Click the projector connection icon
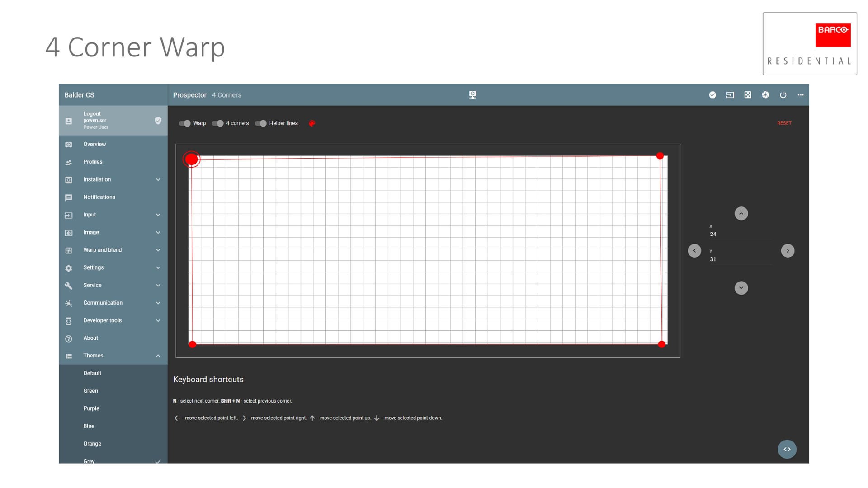868x488 pixels. click(x=472, y=95)
